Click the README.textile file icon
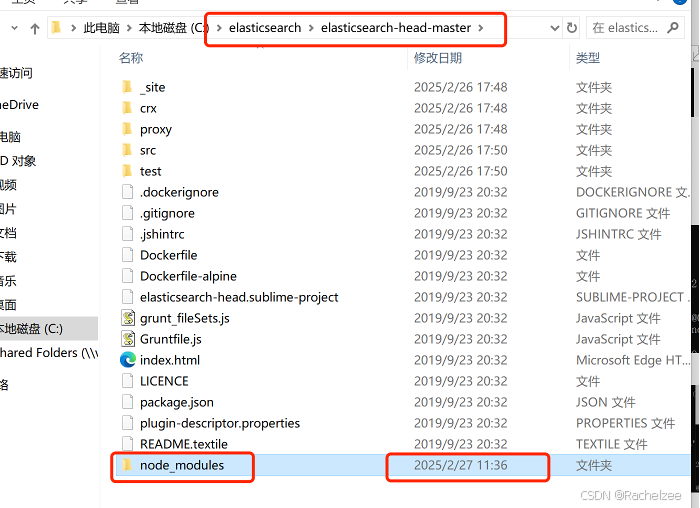This screenshot has height=508, width=700. pyautogui.click(x=128, y=443)
